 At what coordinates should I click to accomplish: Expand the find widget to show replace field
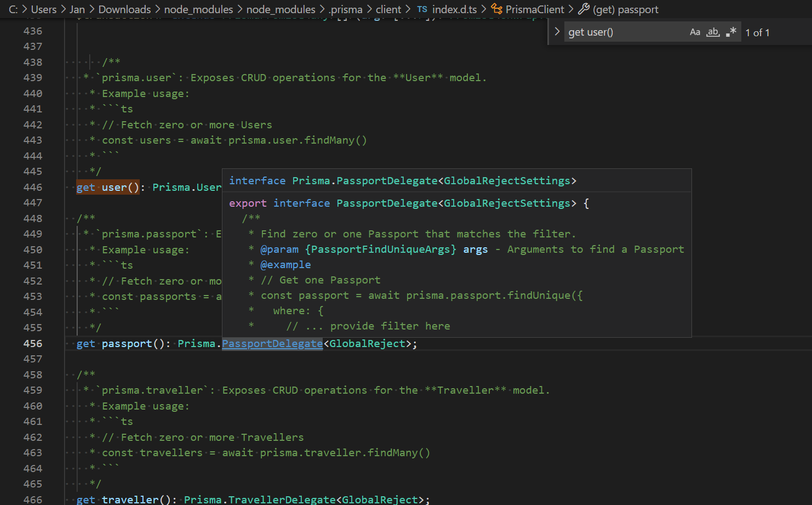pos(557,32)
